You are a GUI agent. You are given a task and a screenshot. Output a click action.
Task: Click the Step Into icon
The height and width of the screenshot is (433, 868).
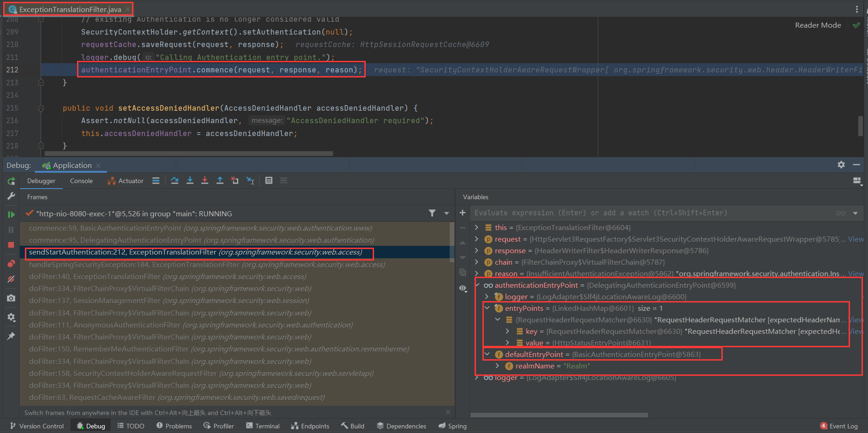[190, 181]
